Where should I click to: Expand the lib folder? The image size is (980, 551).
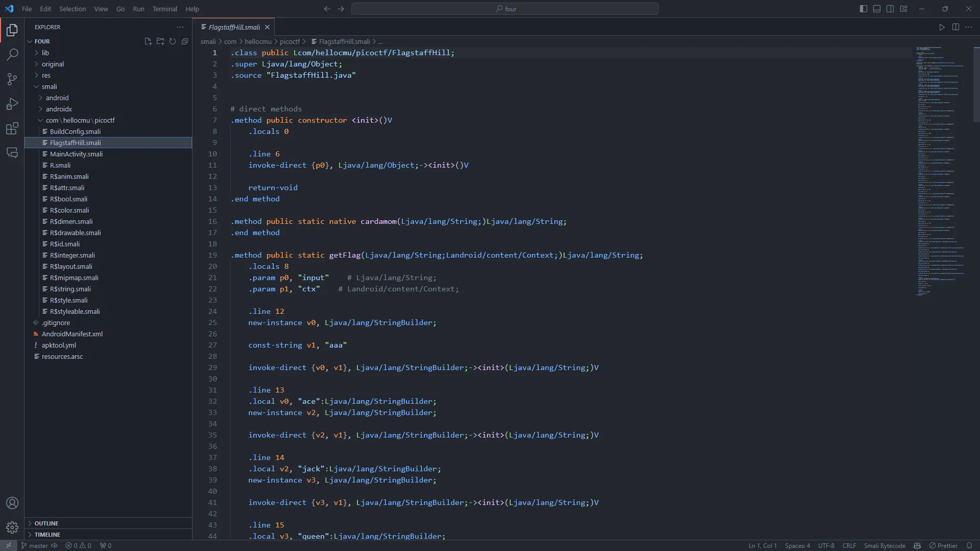(x=108, y=53)
